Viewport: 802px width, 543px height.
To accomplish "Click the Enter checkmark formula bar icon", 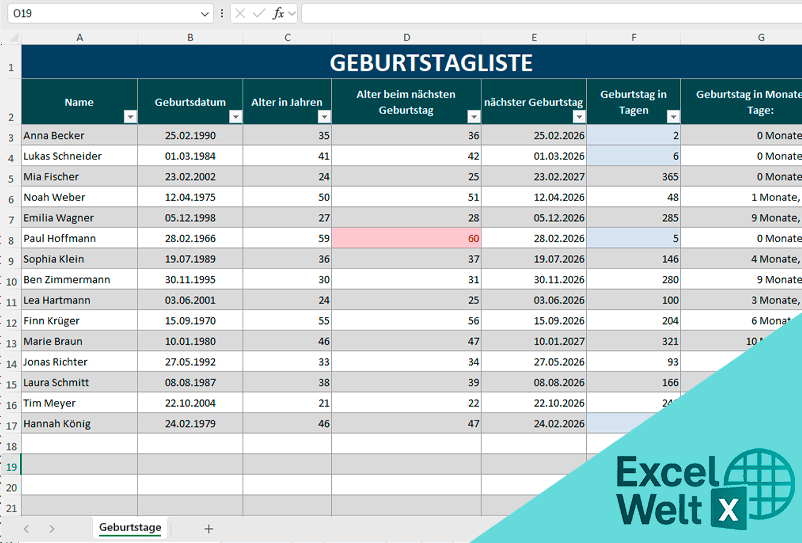I will pos(259,14).
